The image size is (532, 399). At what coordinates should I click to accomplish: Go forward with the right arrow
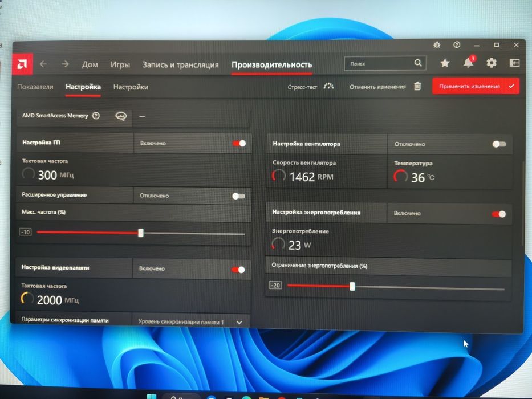point(65,64)
